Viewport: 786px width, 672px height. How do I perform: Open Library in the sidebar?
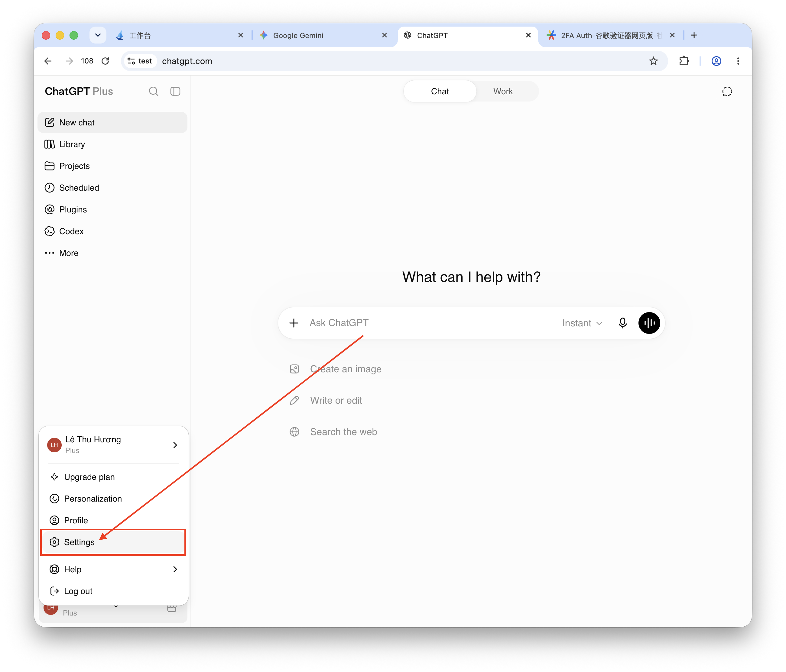click(112, 144)
